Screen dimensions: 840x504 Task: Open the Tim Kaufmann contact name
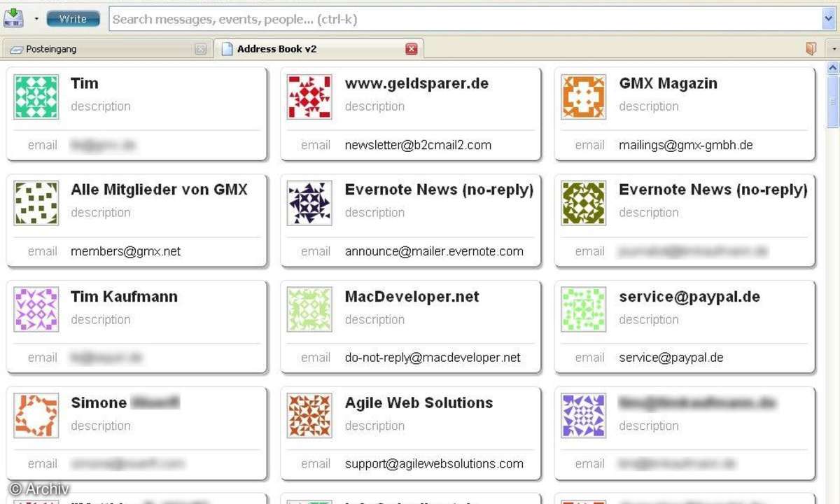(x=124, y=296)
